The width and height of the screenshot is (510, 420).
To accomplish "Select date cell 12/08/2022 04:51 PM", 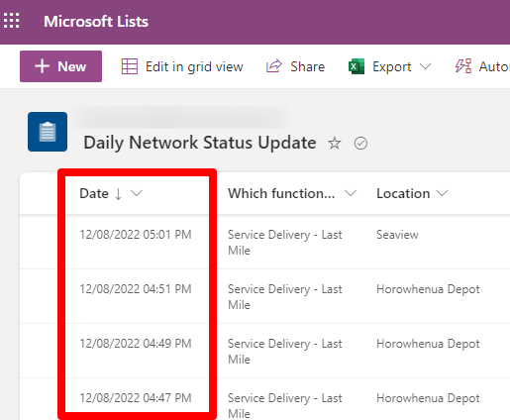I will pos(136,289).
